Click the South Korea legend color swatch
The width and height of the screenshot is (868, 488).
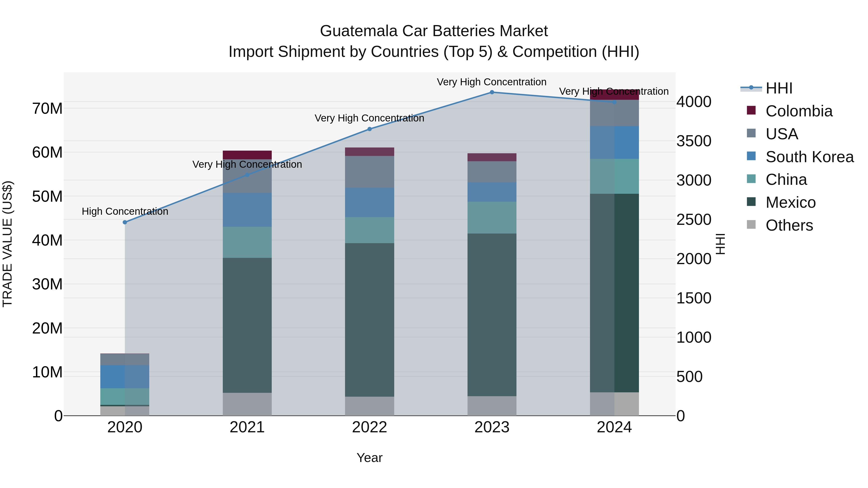tap(751, 156)
